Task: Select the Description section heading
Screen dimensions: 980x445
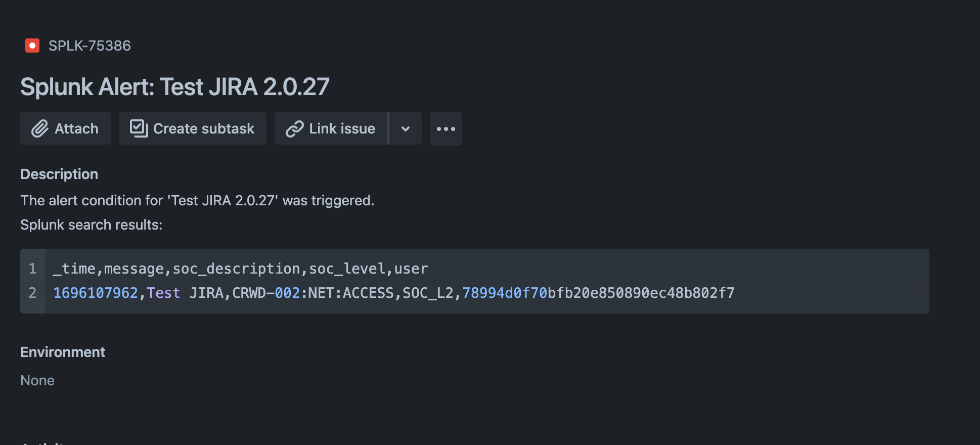Action: [x=59, y=174]
